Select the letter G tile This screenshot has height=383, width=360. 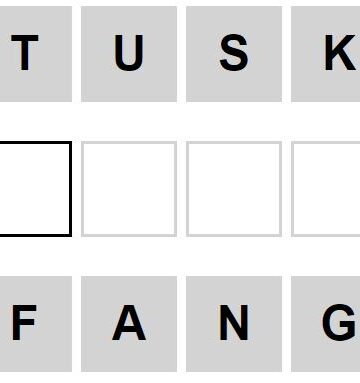pos(326,324)
